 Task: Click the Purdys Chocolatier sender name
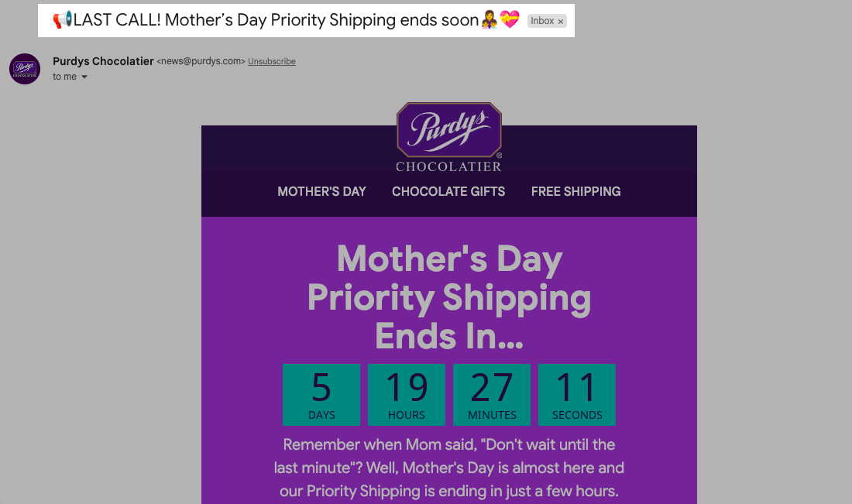pyautogui.click(x=103, y=61)
